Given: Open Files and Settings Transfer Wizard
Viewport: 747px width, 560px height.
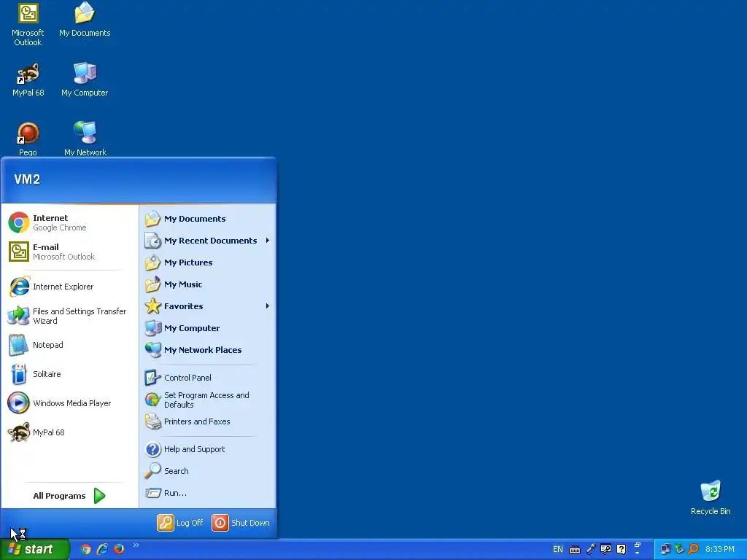Looking at the screenshot, I should [69, 316].
